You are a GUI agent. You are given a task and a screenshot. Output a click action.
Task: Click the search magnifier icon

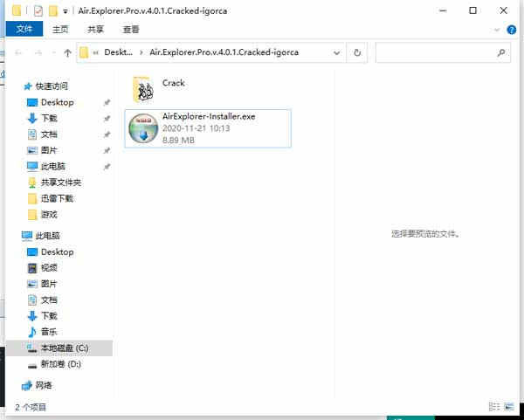click(501, 52)
